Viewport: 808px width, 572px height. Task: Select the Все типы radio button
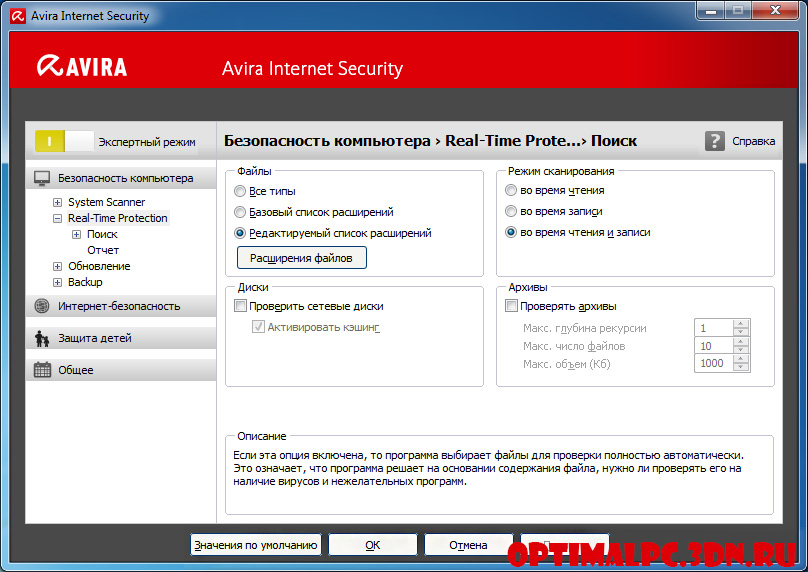pos(240,191)
